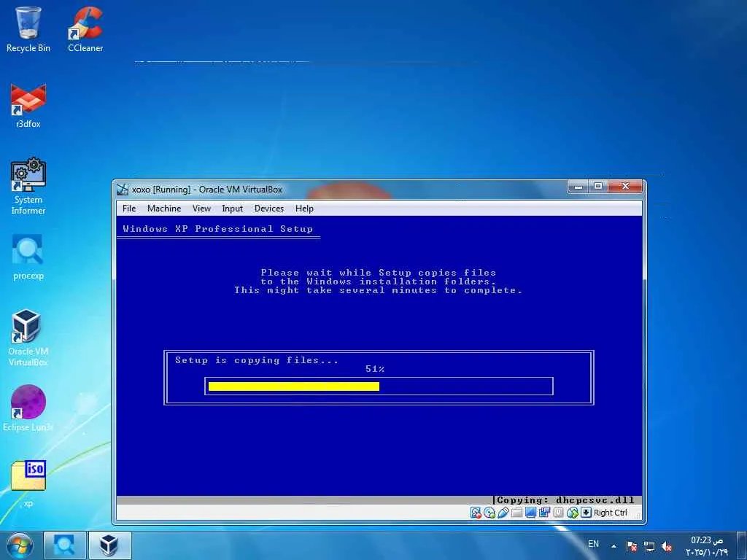Click the Right Ctrl host key label
Image resolution: width=747 pixels, height=560 pixels.
pos(611,513)
